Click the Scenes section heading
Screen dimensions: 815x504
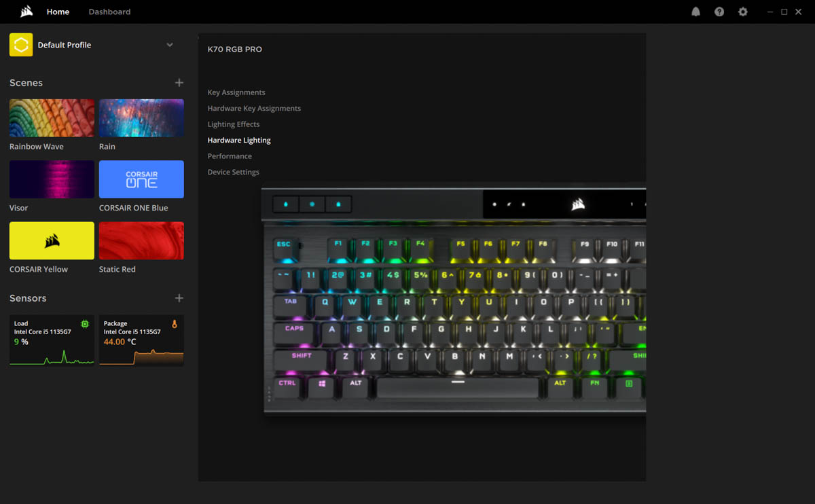coord(26,83)
